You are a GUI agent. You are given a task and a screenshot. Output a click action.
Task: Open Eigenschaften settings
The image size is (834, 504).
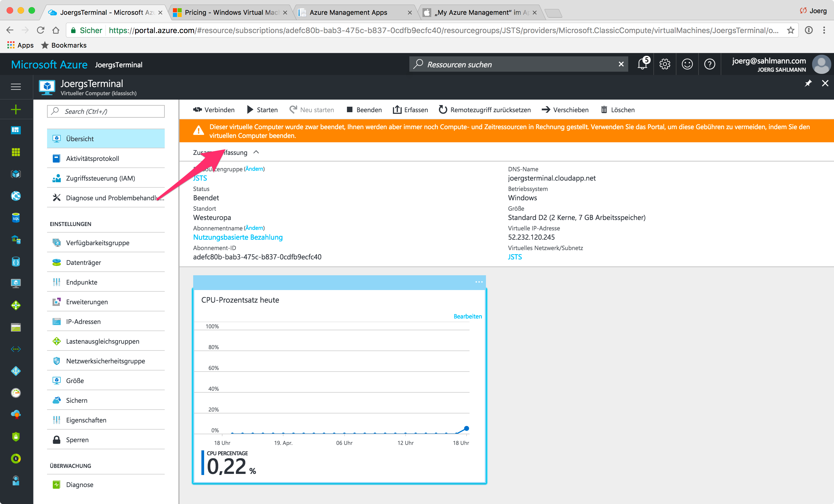(x=106, y=420)
